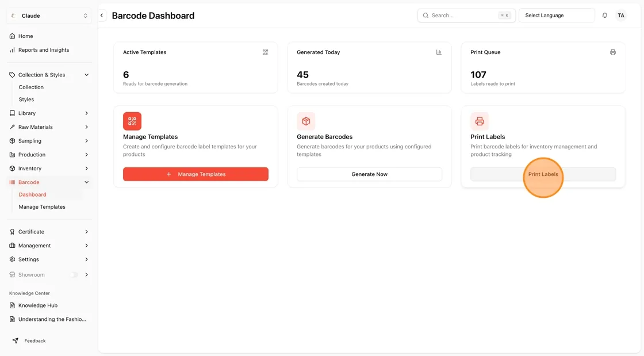Open the Claude workspace switcher
This screenshot has height=356, width=644.
click(x=49, y=16)
